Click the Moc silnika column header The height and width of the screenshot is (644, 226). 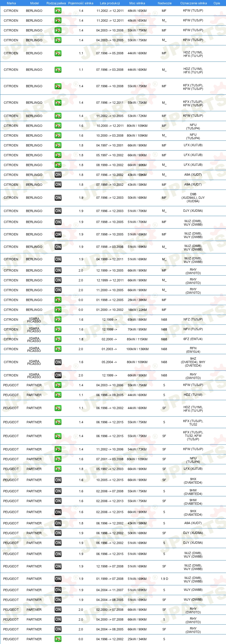137,3
